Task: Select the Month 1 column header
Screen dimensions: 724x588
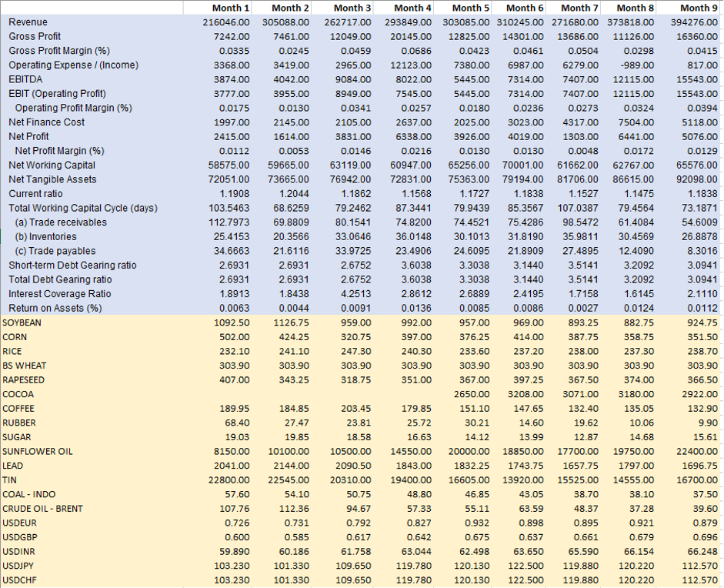Action: click(x=230, y=8)
